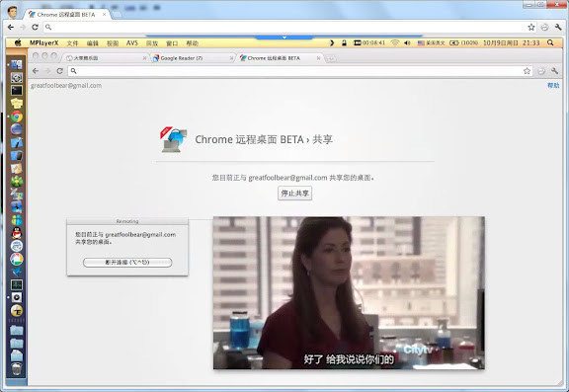
Task: Click the 帮助 link on the page
Action: pos(553,85)
